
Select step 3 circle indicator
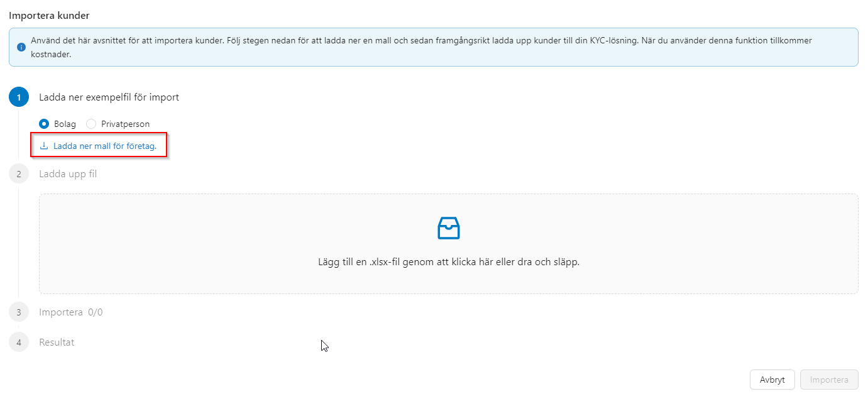[19, 312]
